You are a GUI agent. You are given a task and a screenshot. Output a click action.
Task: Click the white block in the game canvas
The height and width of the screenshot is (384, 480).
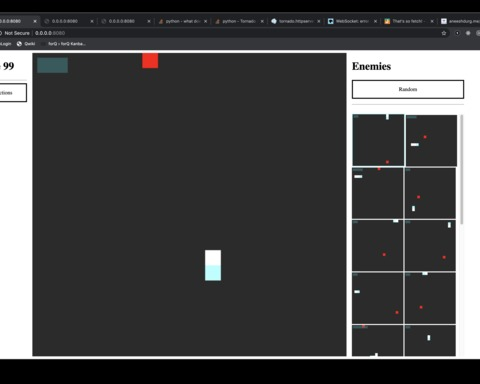coord(213,258)
